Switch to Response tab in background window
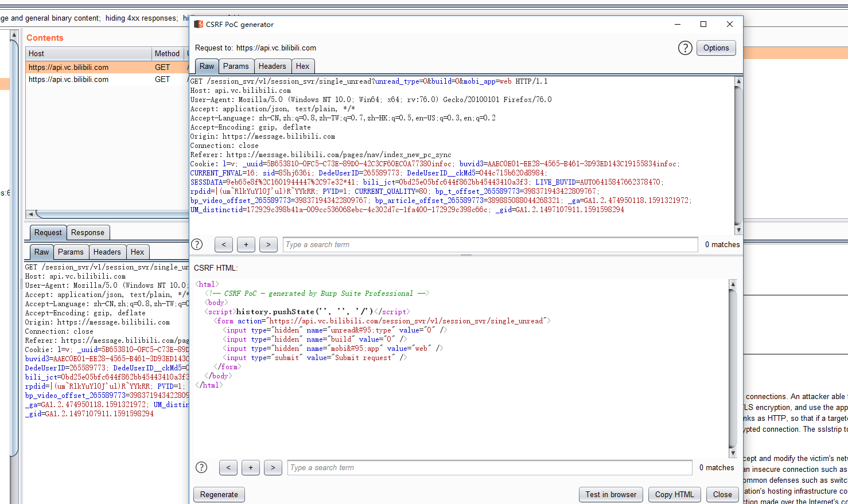Screen dimensions: 848x504 click(x=88, y=233)
